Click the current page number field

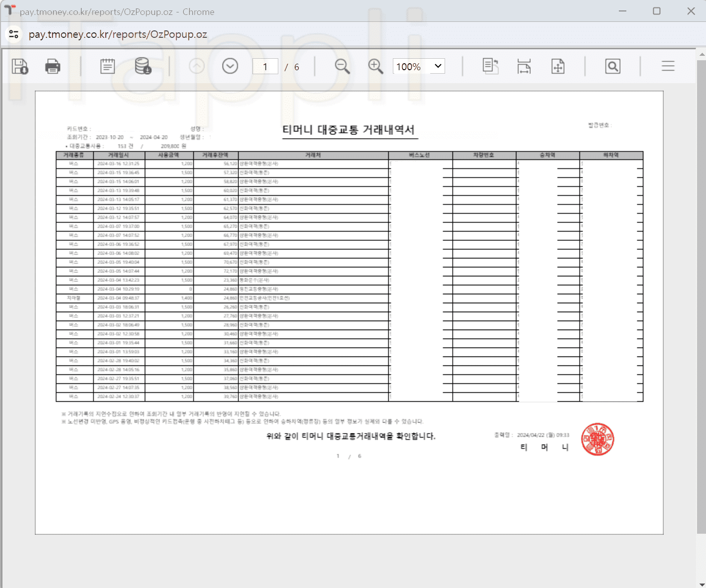click(265, 67)
